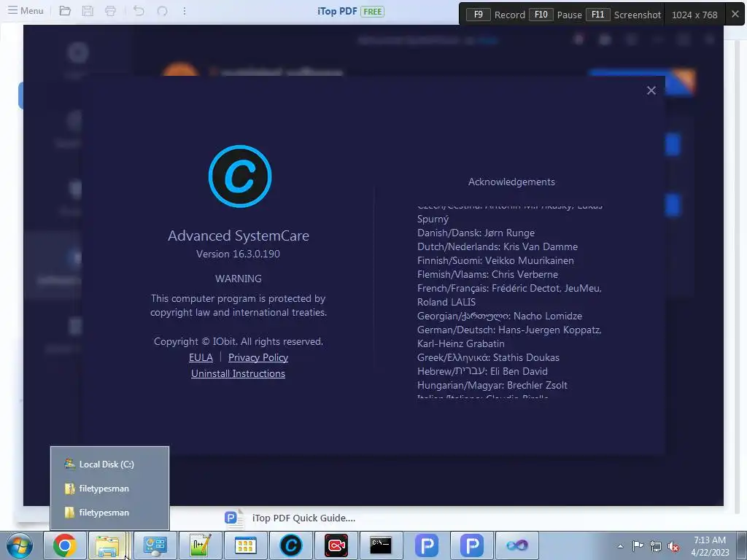Click Georgian: Nacho Lomidze entry
Viewport: 747px width, 560px height.
499,316
